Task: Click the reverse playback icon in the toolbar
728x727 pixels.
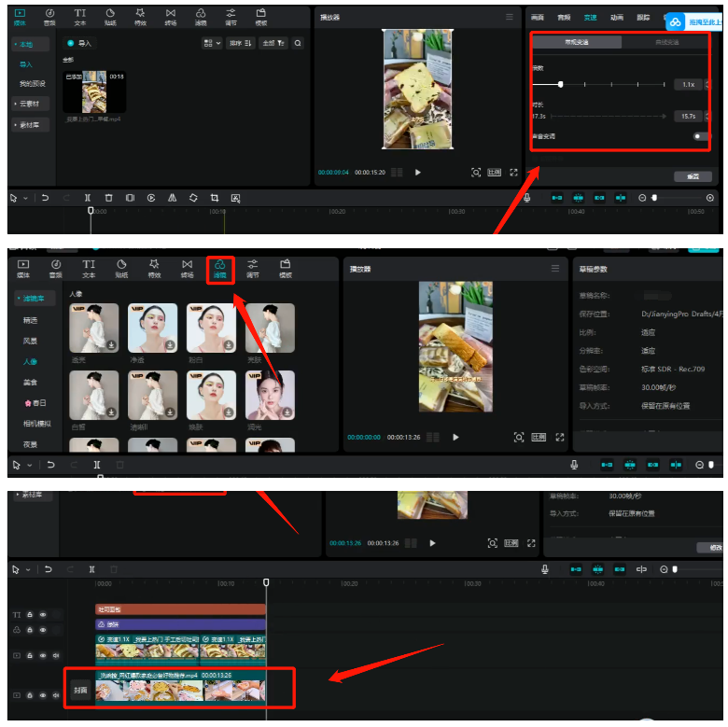Action: [x=150, y=198]
